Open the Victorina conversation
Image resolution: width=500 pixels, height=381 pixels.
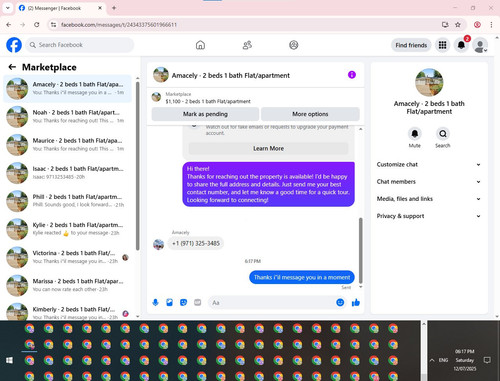click(x=68, y=257)
